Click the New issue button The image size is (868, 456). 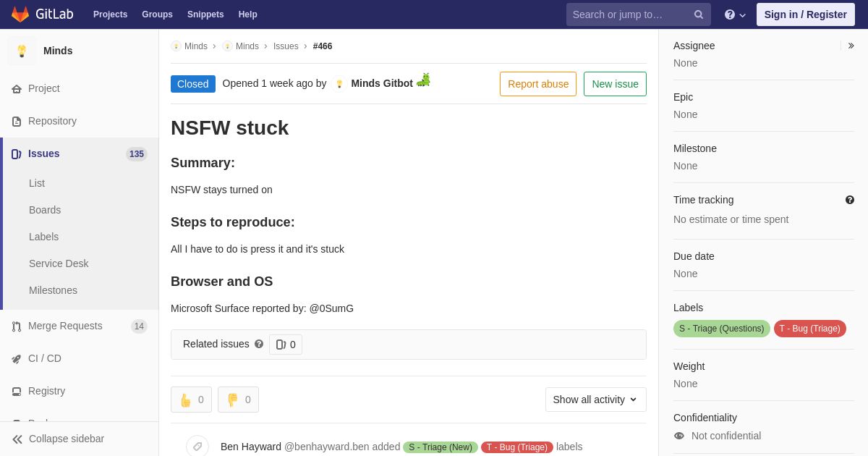615,84
